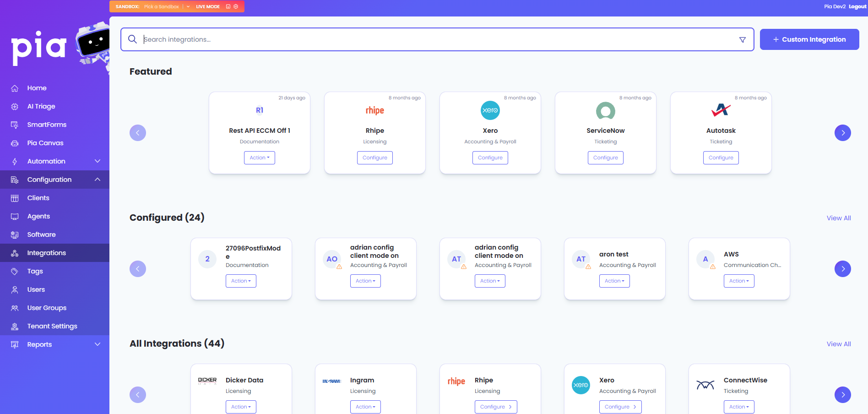Click the Autotask logo in Featured

[721, 110]
